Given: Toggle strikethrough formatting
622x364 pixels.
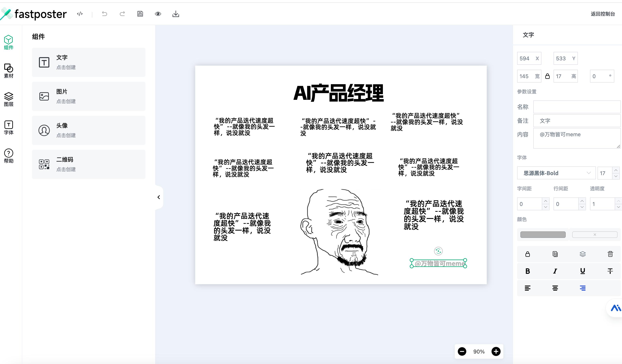Looking at the screenshot, I should click(x=610, y=271).
